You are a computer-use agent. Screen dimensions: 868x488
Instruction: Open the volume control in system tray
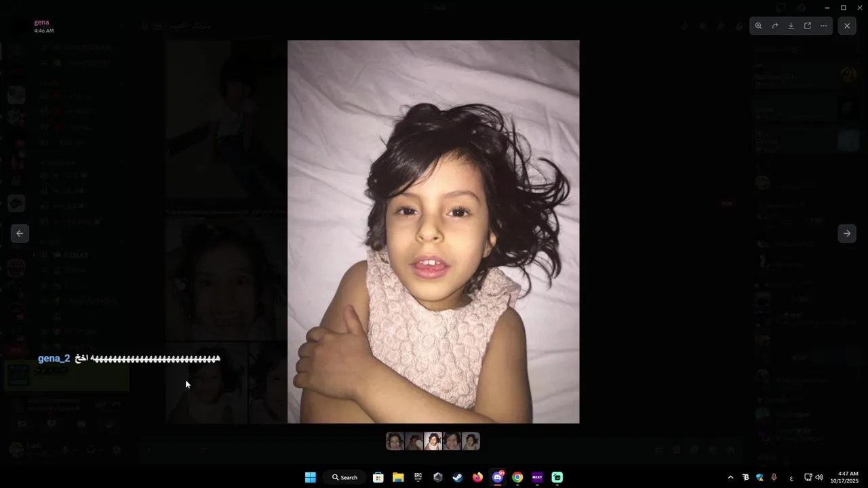pos(819,477)
